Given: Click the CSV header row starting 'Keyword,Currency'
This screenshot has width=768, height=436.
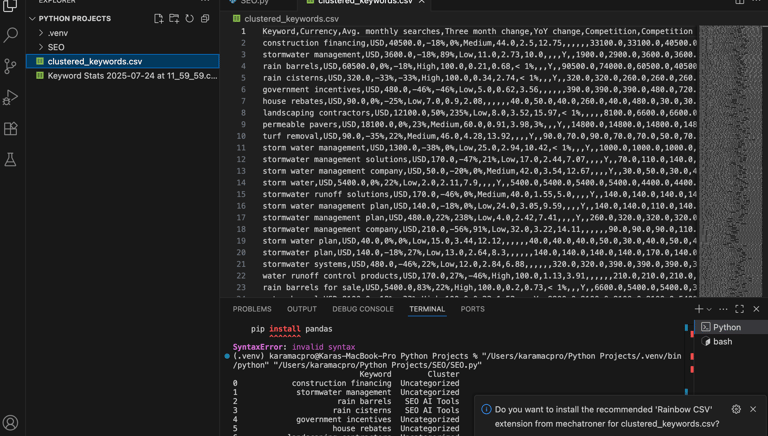Looking at the screenshot, I should (478, 31).
